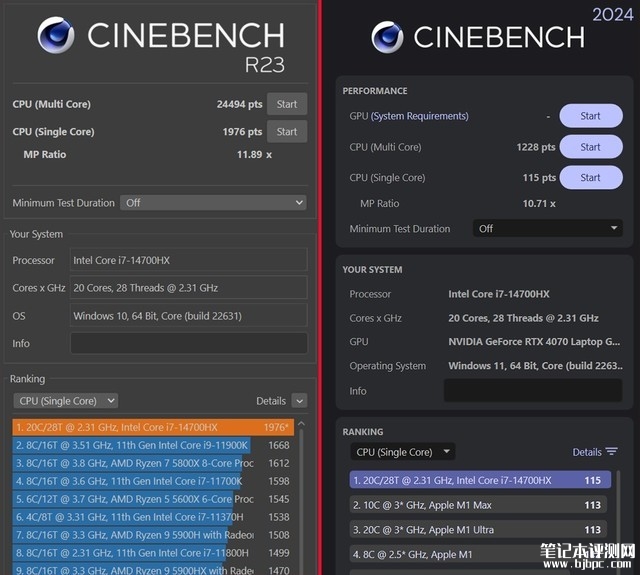Select 2024 ranking row Apple M1 Ultra
640x575 pixels.
[478, 530]
